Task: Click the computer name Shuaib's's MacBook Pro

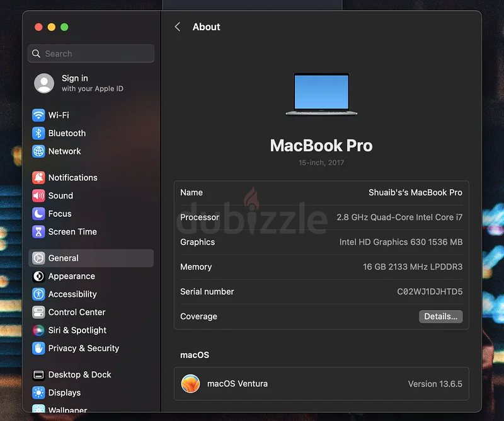Action: (x=415, y=192)
